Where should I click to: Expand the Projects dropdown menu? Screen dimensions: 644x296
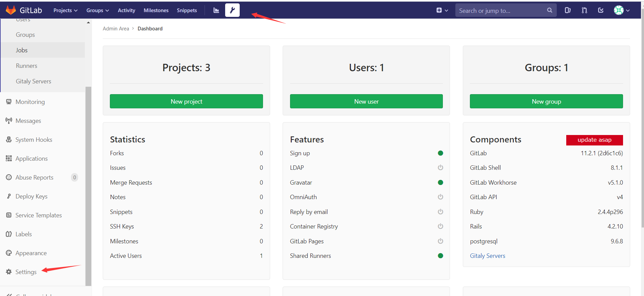(66, 10)
